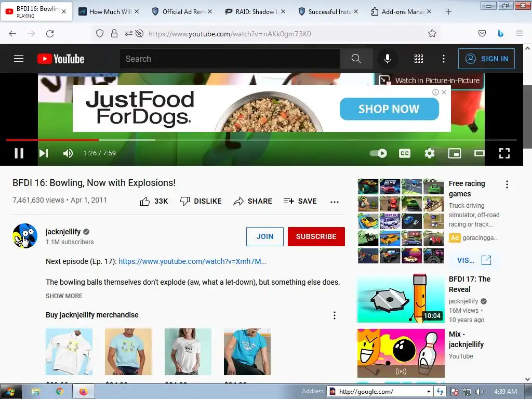
Task: Click the SIGN IN button
Action: coord(486,59)
